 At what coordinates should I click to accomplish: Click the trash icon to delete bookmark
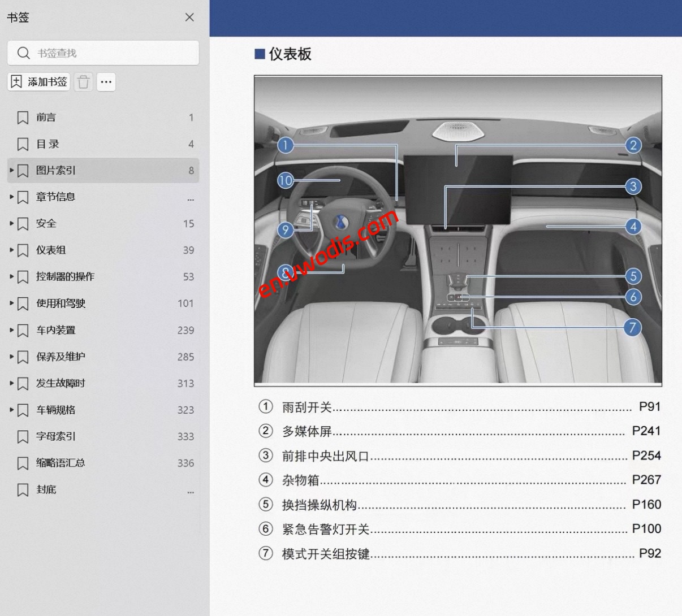pos(83,81)
